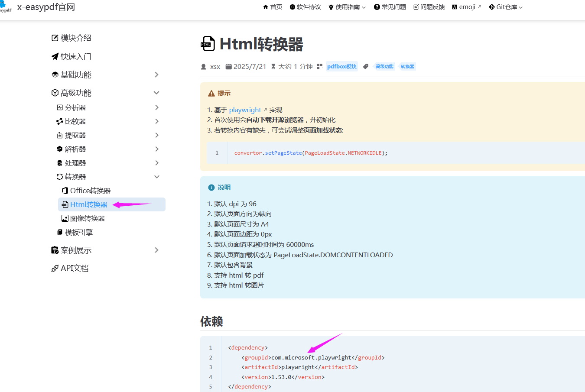Click the 分析器 chart icon
The height and width of the screenshot is (392, 585).
click(60, 107)
